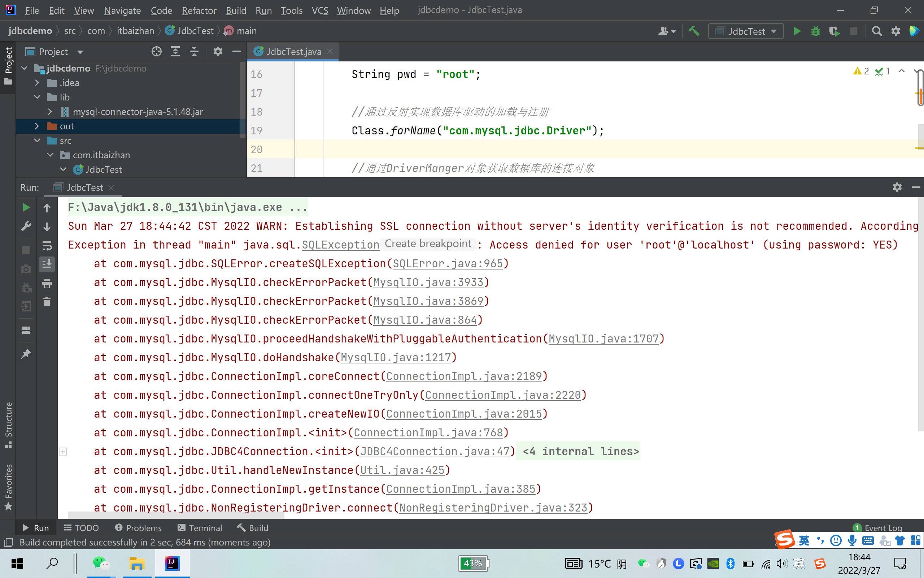Viewport: 924px width, 578px height.
Task: Clear console with trash icon
Action: click(47, 302)
